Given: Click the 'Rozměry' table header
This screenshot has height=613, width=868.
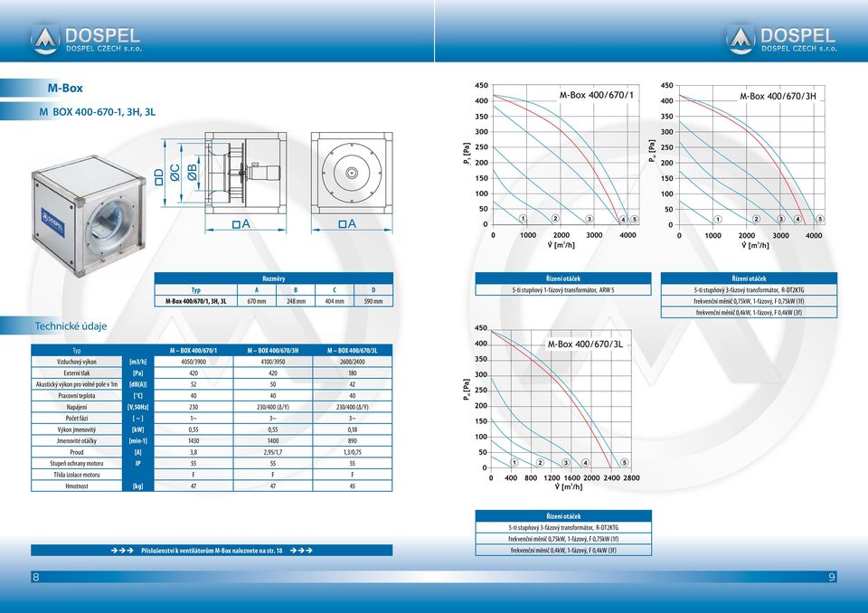Looking at the screenshot, I should [x=273, y=278].
